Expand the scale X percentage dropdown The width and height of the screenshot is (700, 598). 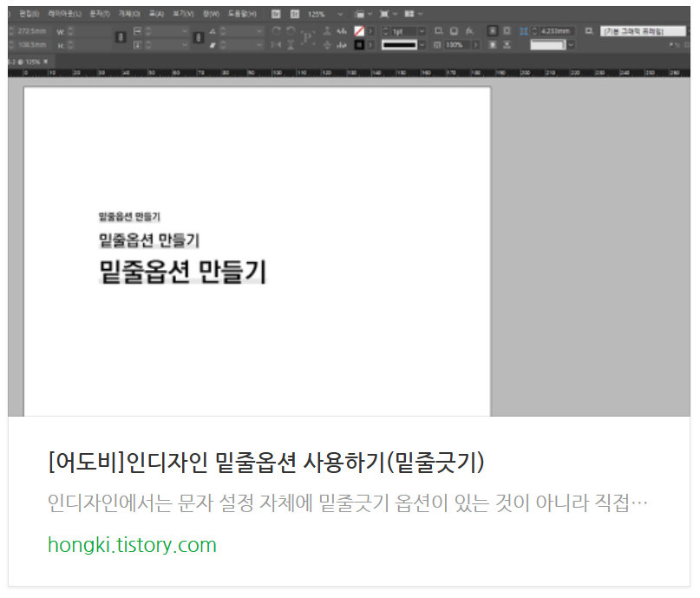click(x=185, y=31)
